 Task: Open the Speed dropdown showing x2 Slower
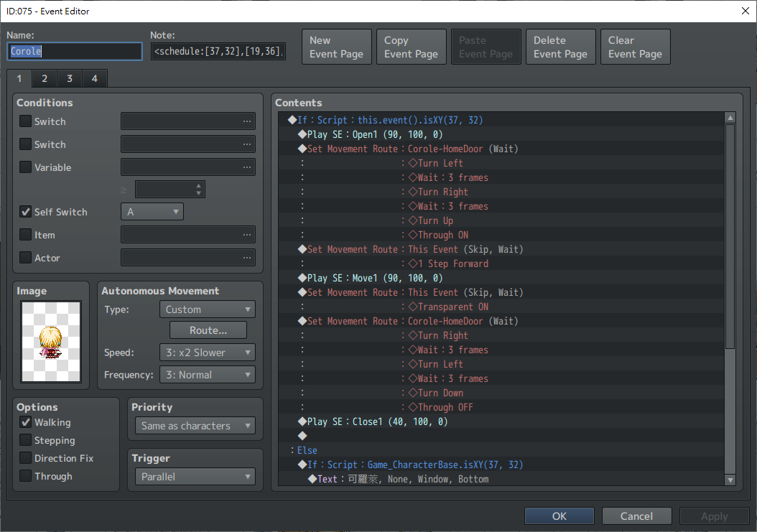[207, 353]
